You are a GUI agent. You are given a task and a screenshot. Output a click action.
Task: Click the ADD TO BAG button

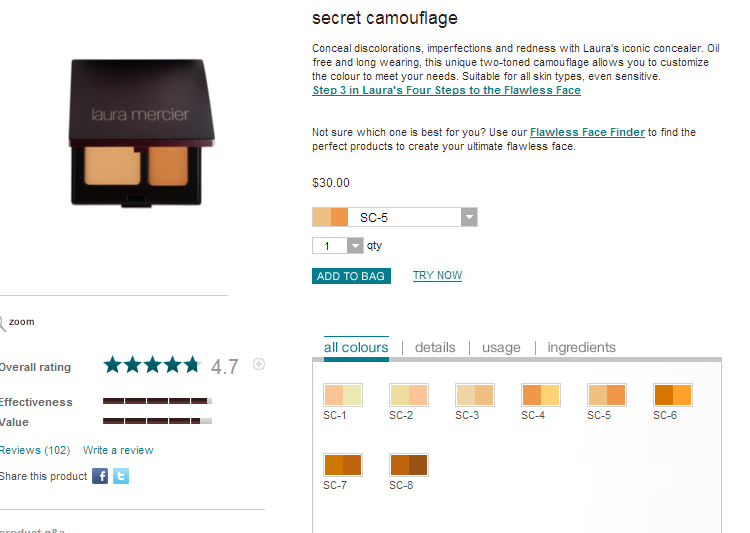[x=351, y=276]
